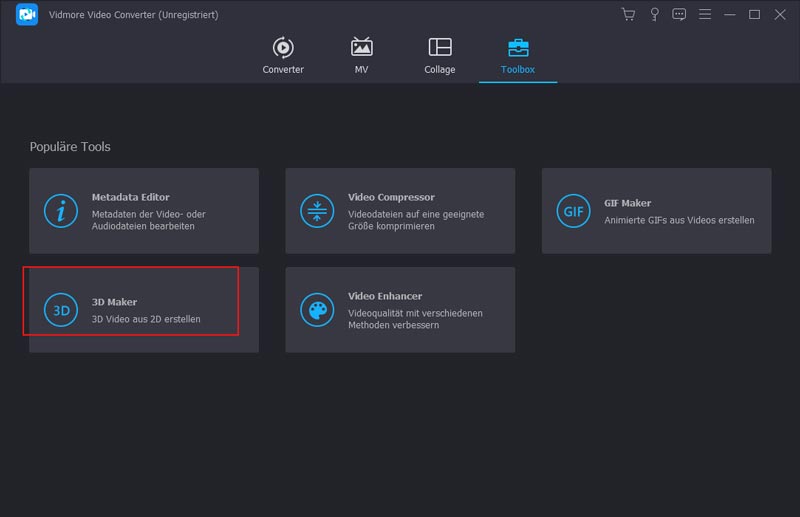Click the Video Compressor compress icon
Viewport: 800px width, 517px height.
pos(317,211)
